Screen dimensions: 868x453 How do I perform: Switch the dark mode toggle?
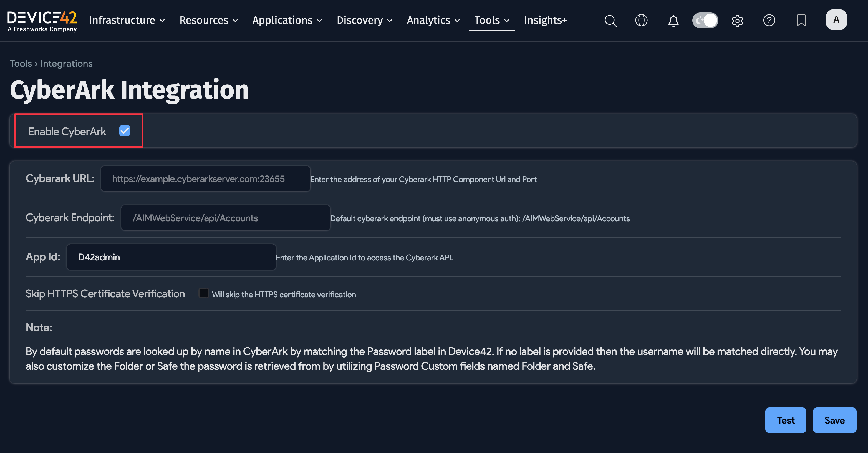(x=705, y=21)
